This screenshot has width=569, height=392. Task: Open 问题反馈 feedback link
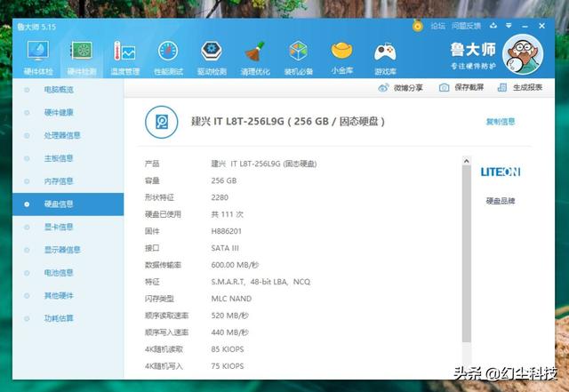[x=466, y=26]
